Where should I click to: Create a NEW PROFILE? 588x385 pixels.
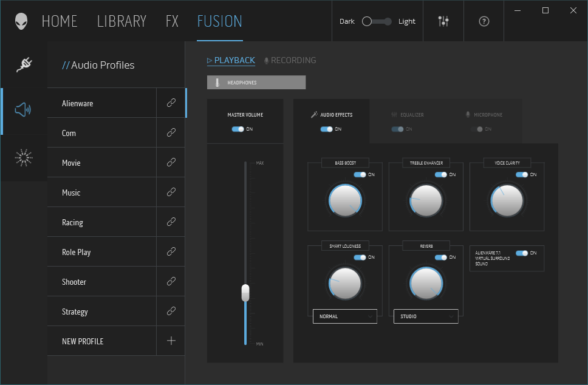(101, 341)
